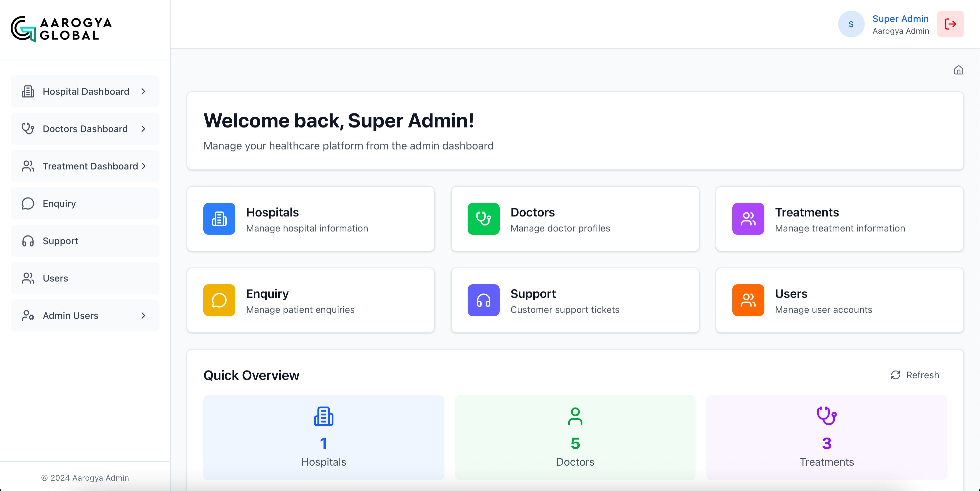Click the headphones icon beside sidebar Support

(28, 241)
